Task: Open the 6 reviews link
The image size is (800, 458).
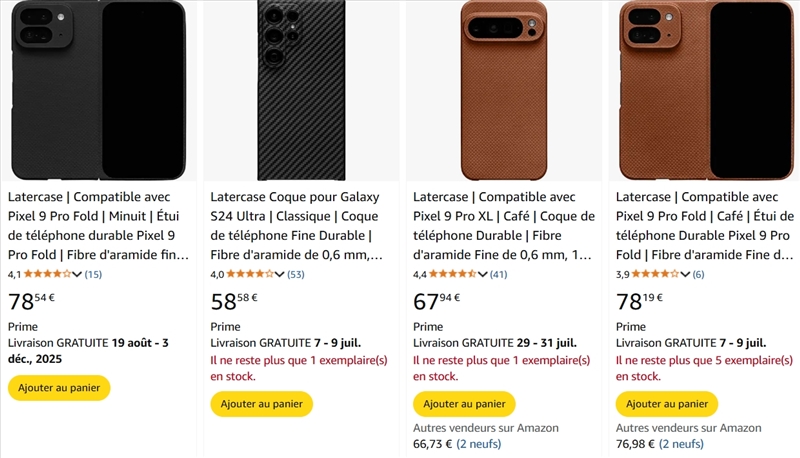Action: [x=698, y=274]
